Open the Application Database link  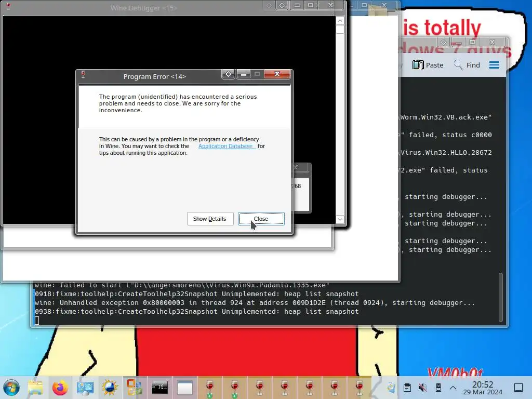tap(227, 146)
